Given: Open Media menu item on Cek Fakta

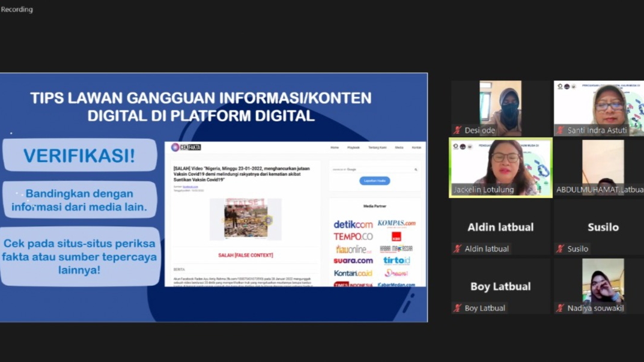Looking at the screenshot, I should click(399, 147).
